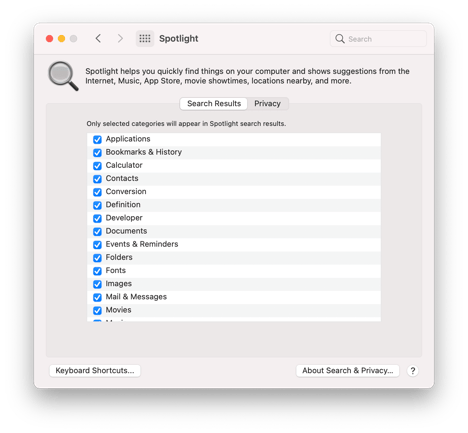The height and width of the screenshot is (433, 468).
Task: Show all preferences grid icon
Action: [x=145, y=39]
